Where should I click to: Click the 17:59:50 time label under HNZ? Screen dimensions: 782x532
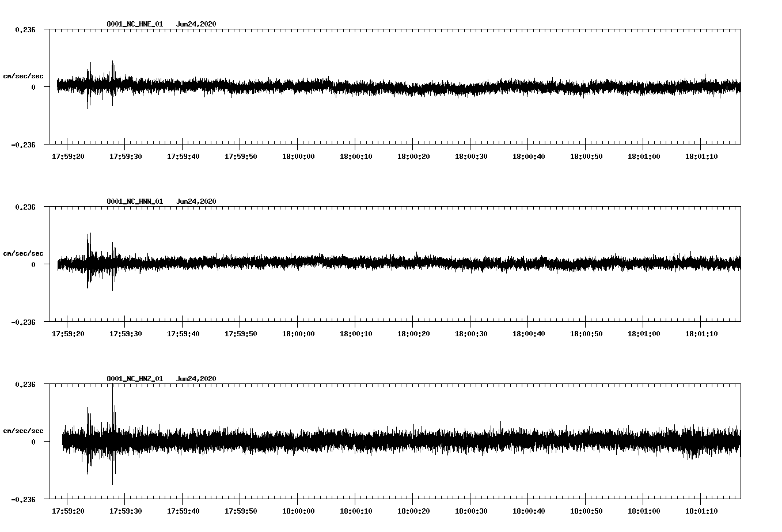(241, 511)
